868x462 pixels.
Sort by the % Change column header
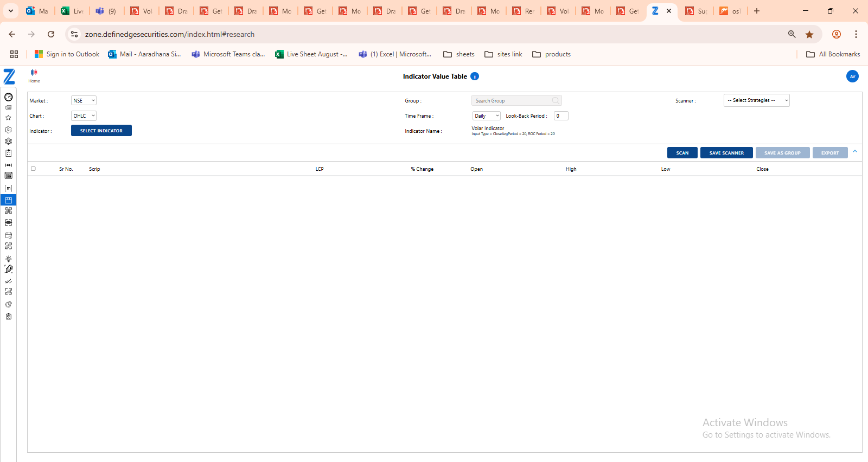pos(422,169)
